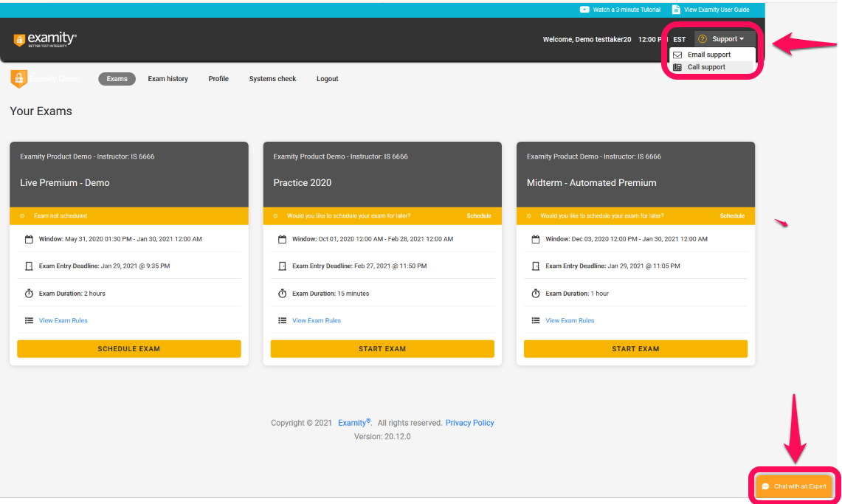View Exam Rules for Midterm exam
Image resolution: width=842 pixels, height=504 pixels.
pyautogui.click(x=570, y=320)
